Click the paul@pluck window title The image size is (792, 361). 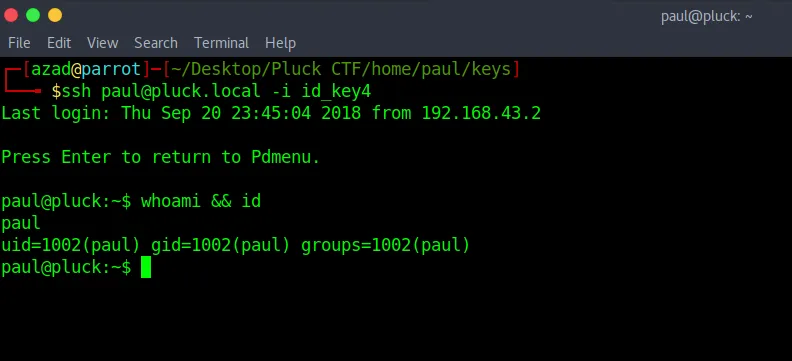[707, 17]
